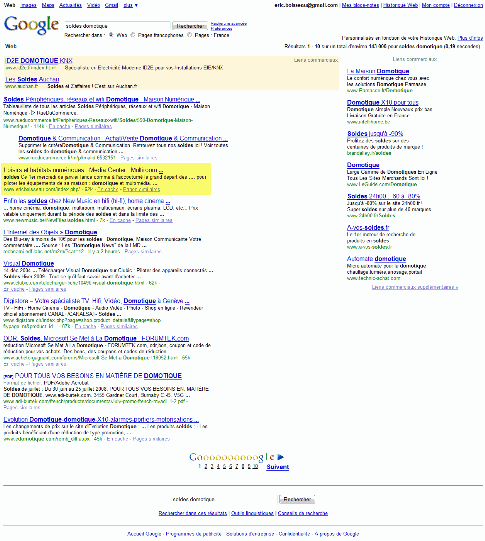Click the blue next-page arrow after Goooogle
This screenshot has width=485, height=541.
[280, 457]
